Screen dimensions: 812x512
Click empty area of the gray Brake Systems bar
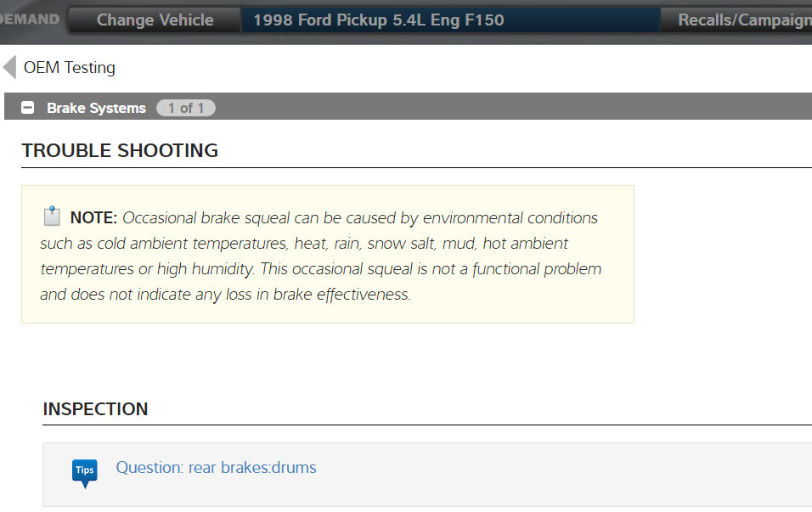[x=510, y=108]
